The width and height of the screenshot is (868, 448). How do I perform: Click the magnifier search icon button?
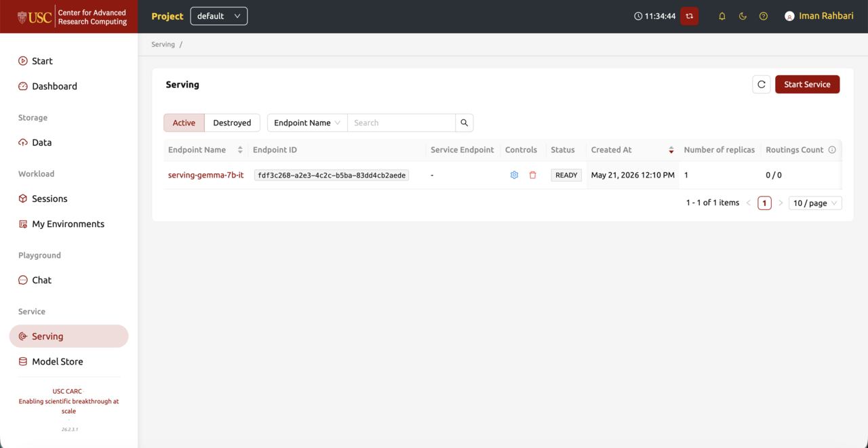(x=465, y=123)
